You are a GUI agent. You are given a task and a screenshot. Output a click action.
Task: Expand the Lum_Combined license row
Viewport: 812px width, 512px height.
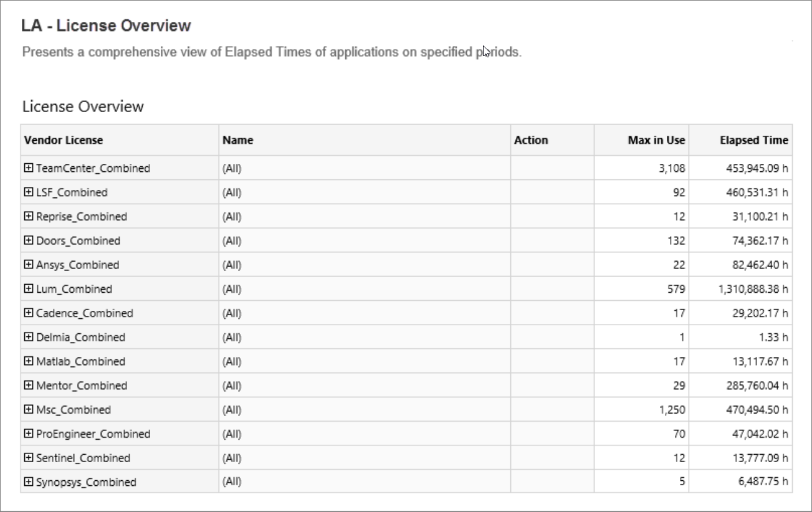tap(27, 289)
